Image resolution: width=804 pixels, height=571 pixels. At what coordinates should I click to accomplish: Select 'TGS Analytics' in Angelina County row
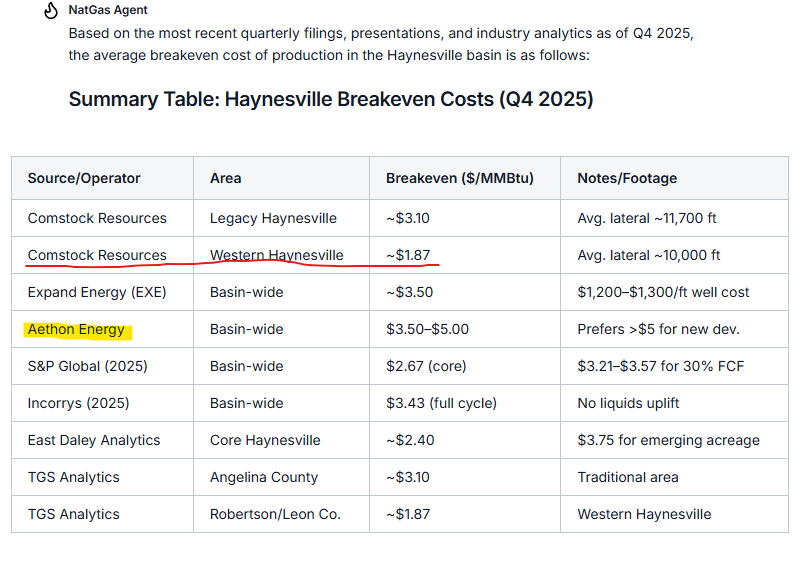(73, 477)
